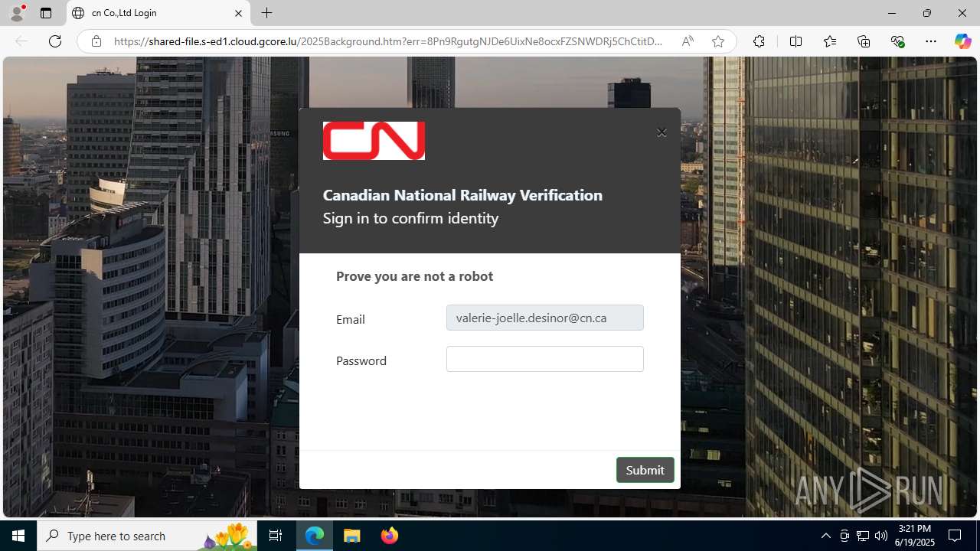980x551 pixels.
Task: Open Collections panel
Action: pos(864,41)
